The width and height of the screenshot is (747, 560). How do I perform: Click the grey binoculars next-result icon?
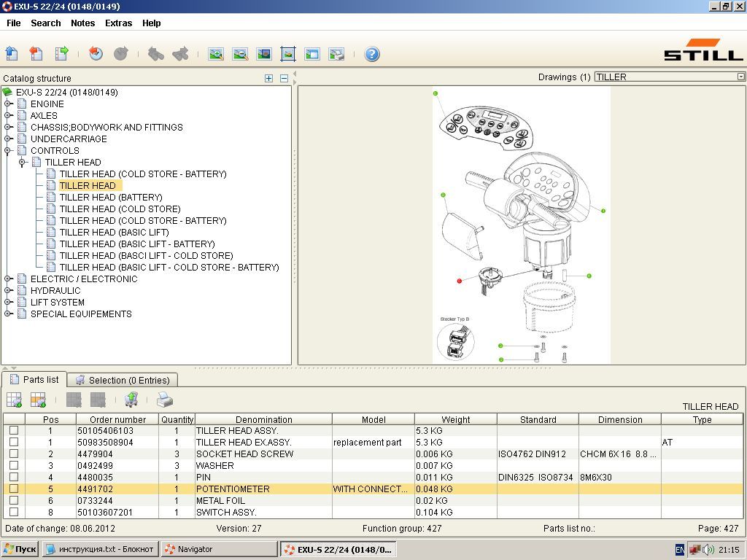tap(181, 54)
